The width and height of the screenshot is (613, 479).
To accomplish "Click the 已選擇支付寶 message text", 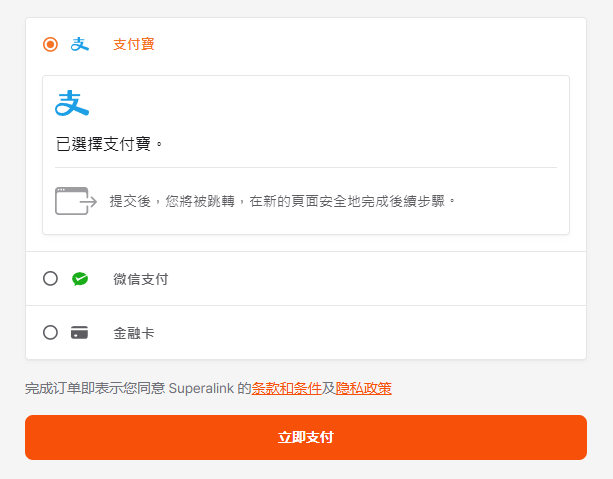I will [109, 144].
